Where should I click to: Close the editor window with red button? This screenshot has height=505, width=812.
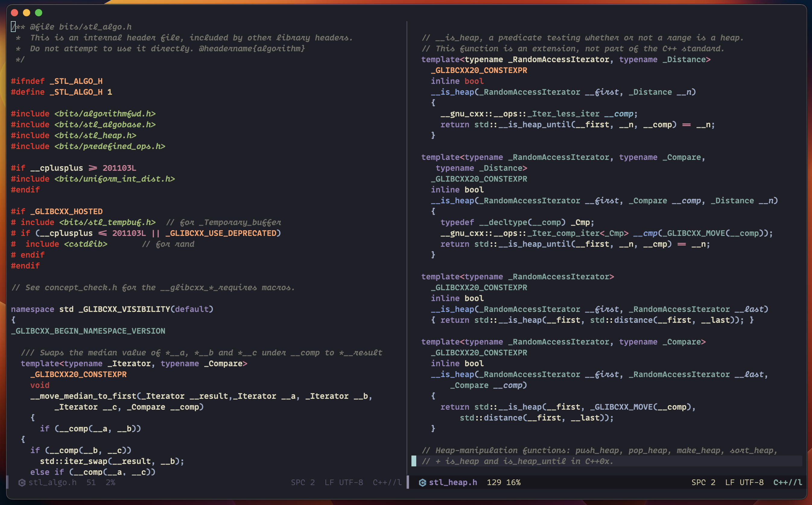14,13
